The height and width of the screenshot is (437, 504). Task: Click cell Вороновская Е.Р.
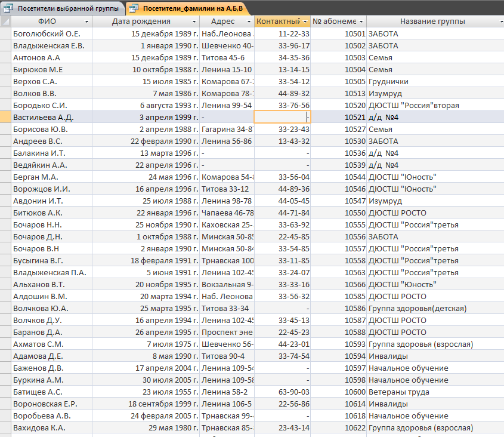tap(51, 404)
